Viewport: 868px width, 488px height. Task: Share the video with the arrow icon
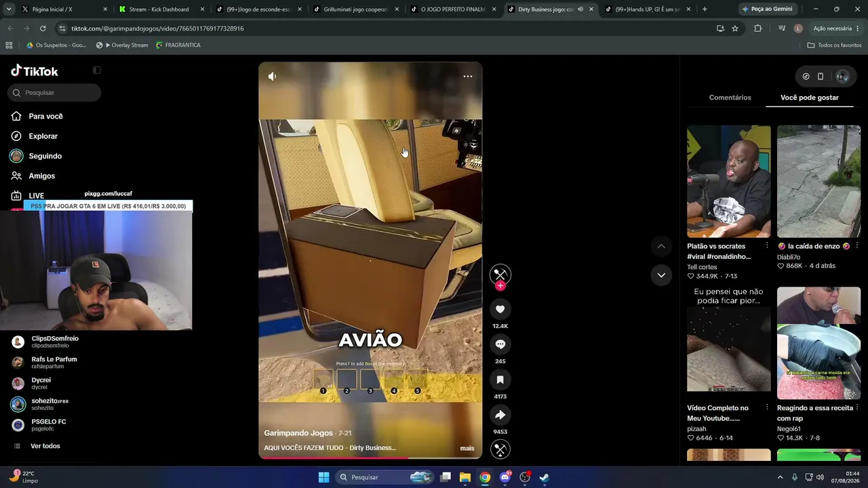click(500, 415)
